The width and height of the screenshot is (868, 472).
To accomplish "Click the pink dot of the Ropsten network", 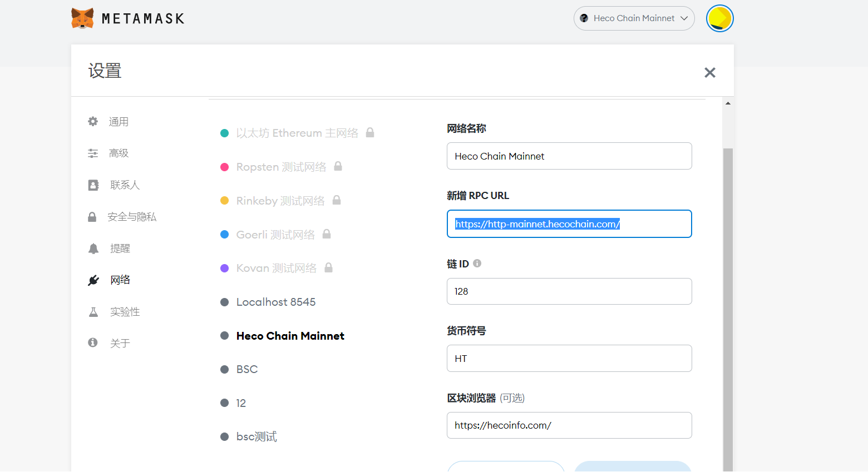I will point(225,167).
